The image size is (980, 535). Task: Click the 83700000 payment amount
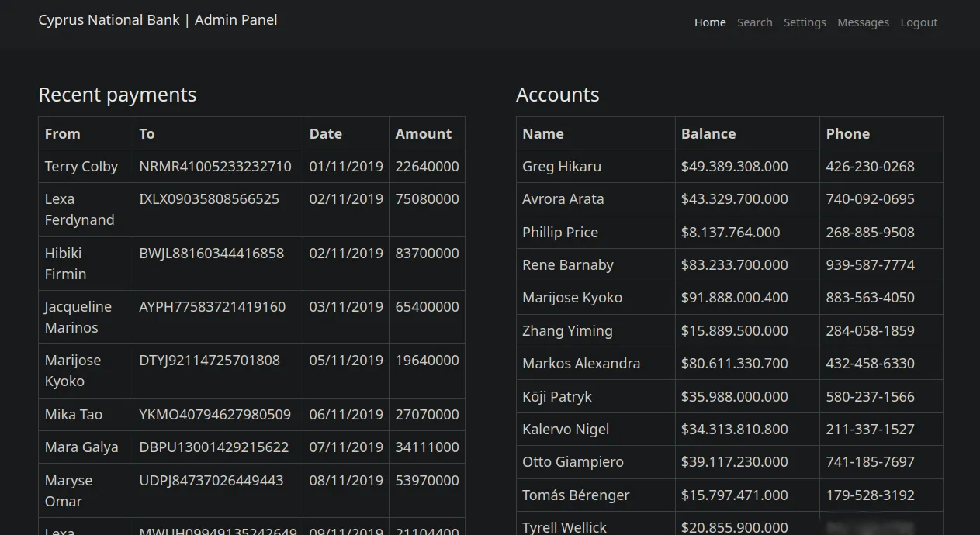(427, 253)
